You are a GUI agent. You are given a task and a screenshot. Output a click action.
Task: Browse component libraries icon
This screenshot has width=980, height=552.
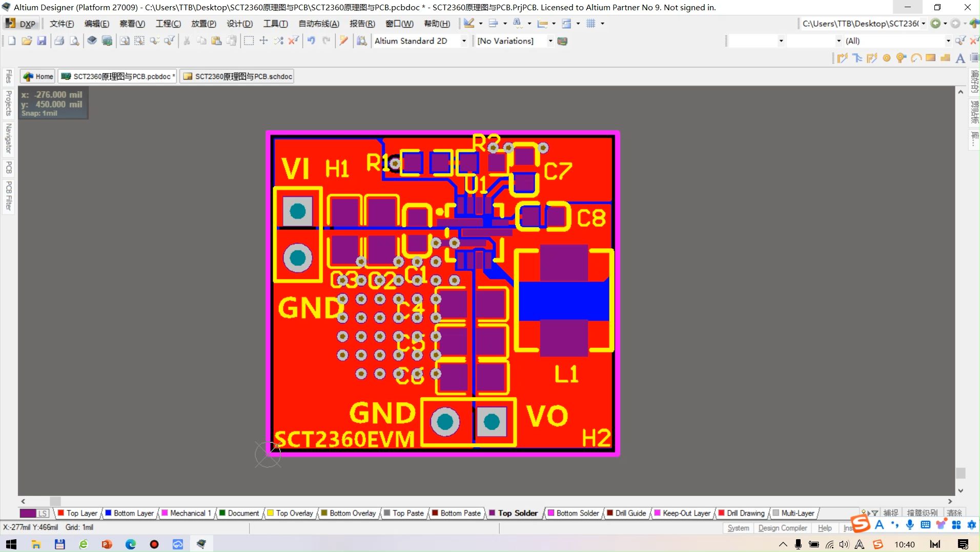click(362, 41)
